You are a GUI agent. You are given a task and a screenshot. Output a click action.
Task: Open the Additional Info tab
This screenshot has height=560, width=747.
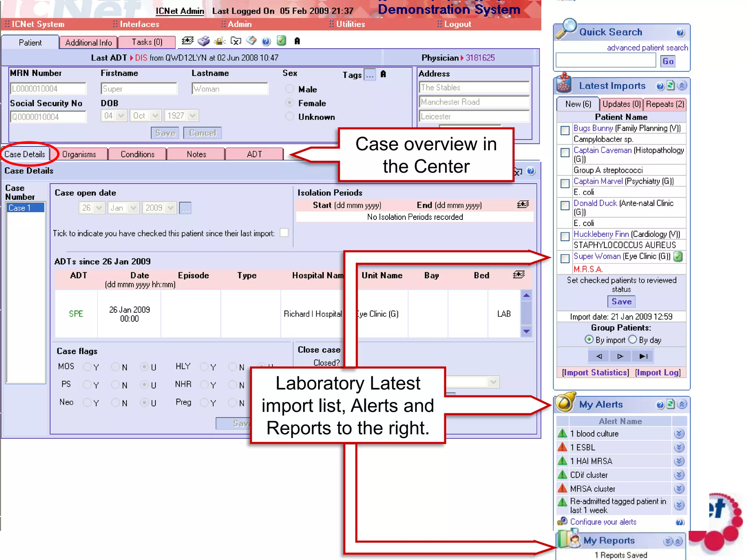click(88, 42)
